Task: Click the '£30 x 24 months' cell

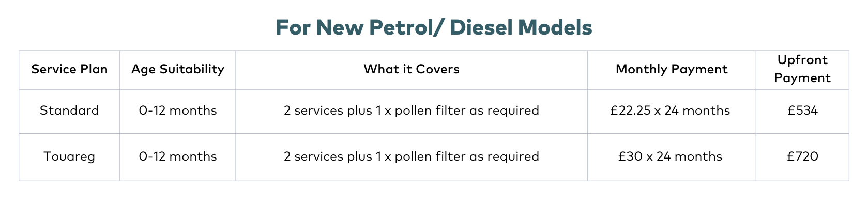Action: 670,156
